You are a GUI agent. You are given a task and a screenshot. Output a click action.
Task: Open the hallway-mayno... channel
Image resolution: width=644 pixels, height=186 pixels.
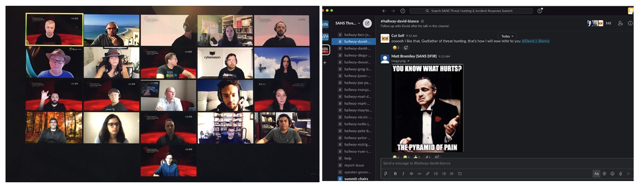[x=355, y=110]
